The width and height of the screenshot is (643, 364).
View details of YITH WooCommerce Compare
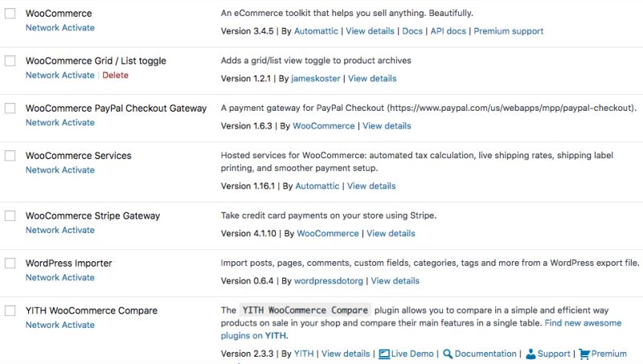pos(346,354)
